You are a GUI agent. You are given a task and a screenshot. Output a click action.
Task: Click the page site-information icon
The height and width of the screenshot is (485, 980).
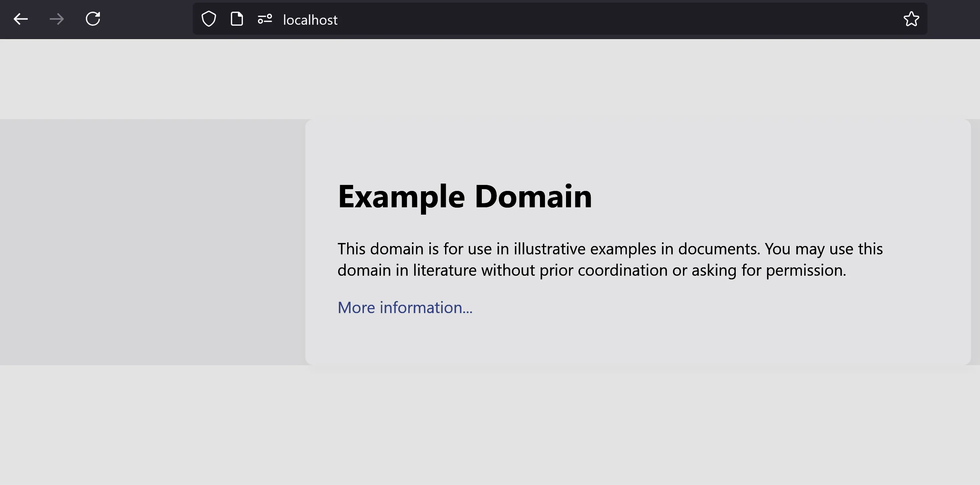click(x=237, y=19)
